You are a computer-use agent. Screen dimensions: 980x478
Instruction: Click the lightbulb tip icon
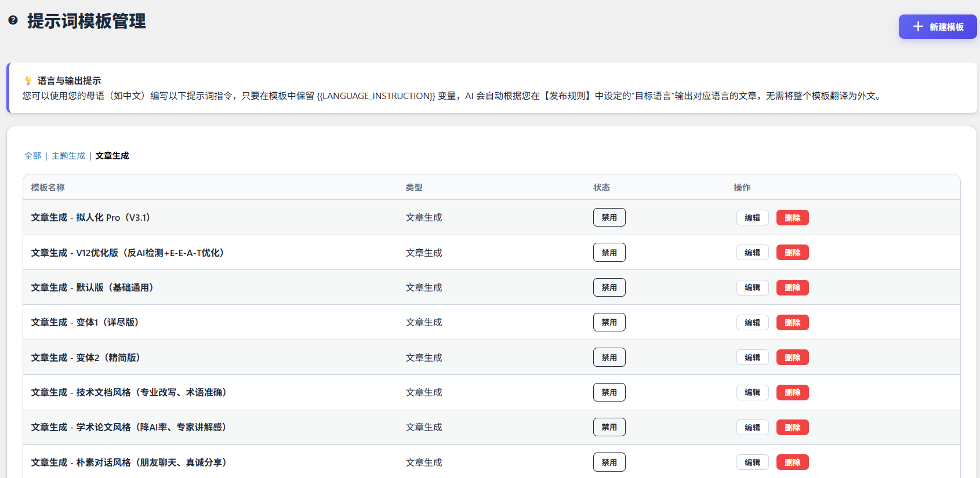28,81
